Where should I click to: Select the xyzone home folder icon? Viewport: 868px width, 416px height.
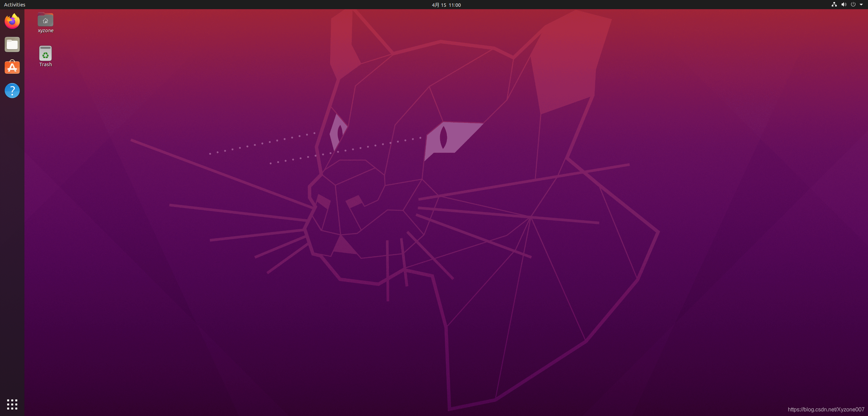coord(45,23)
